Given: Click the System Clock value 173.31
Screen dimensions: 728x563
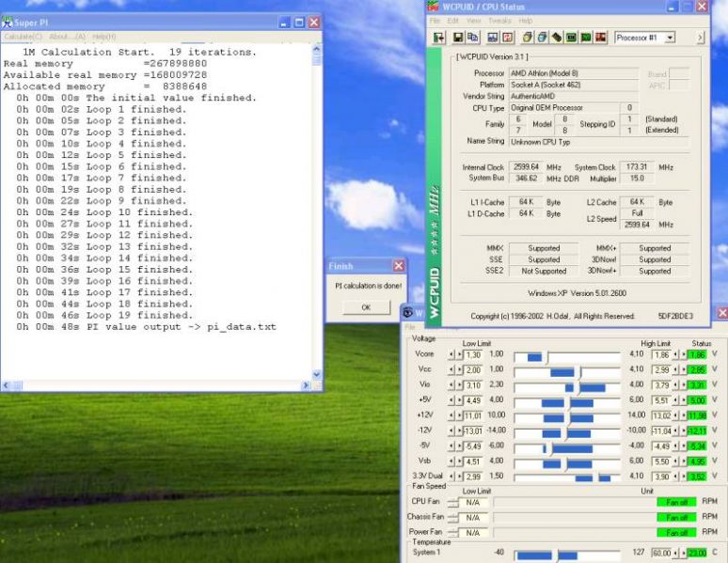Looking at the screenshot, I should click(637, 167).
